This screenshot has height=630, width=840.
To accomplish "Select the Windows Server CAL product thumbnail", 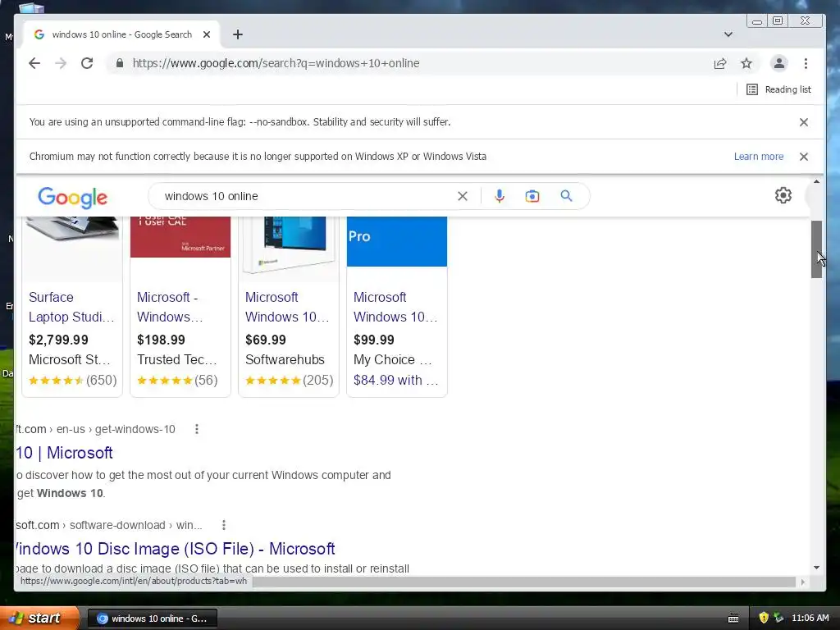I will [180, 237].
